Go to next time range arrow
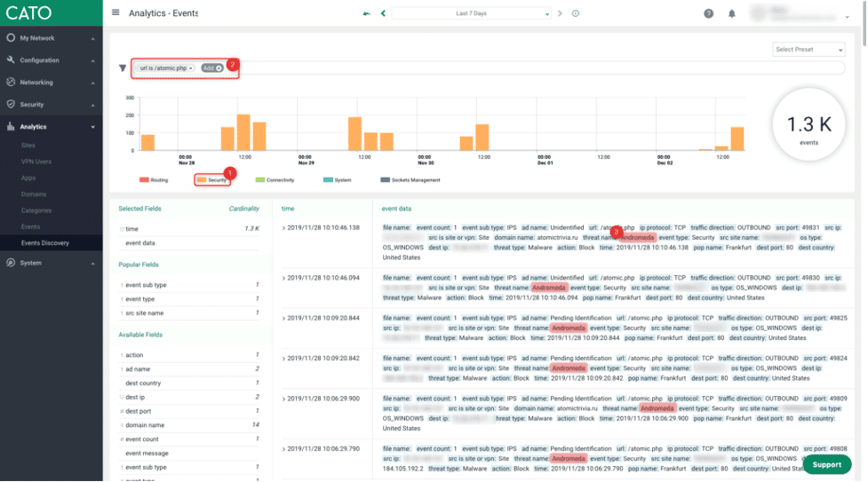The height and width of the screenshot is (482, 868). (560, 13)
